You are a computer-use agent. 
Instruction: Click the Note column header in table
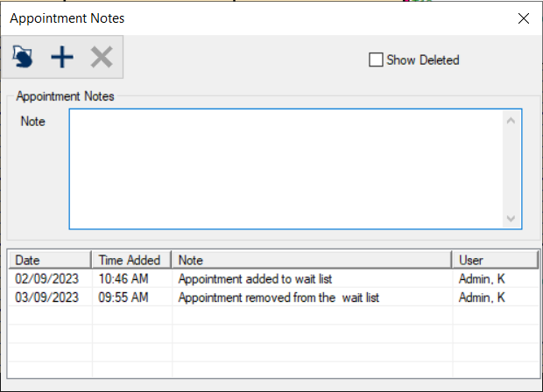coord(312,260)
